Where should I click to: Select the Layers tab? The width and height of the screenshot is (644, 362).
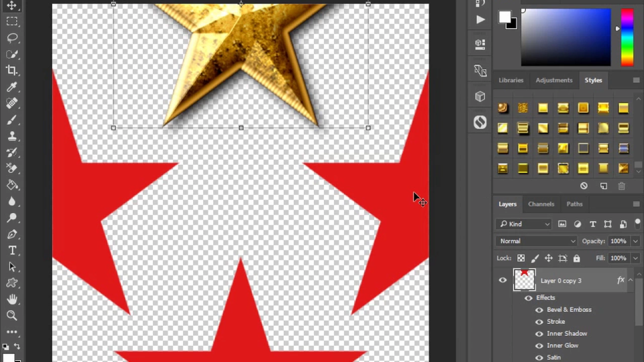pos(507,204)
